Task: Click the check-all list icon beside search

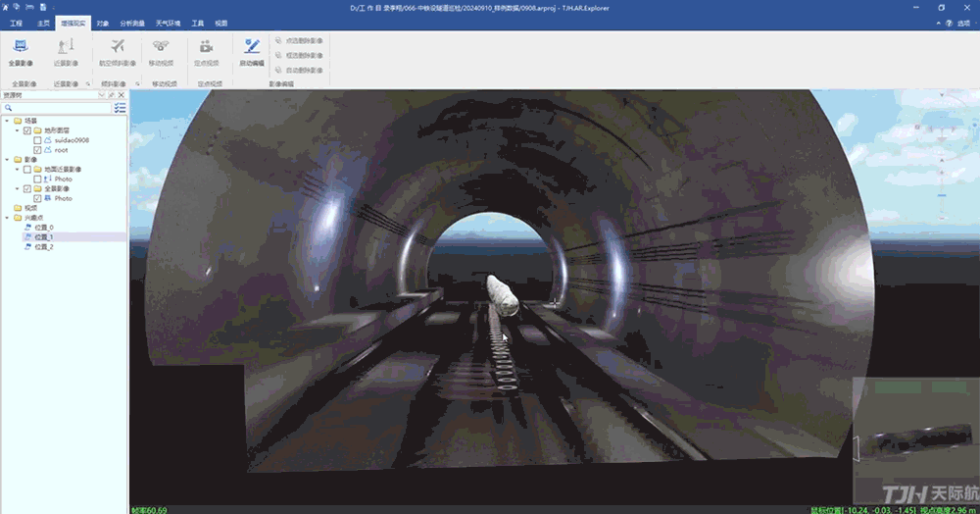Action: [x=120, y=108]
